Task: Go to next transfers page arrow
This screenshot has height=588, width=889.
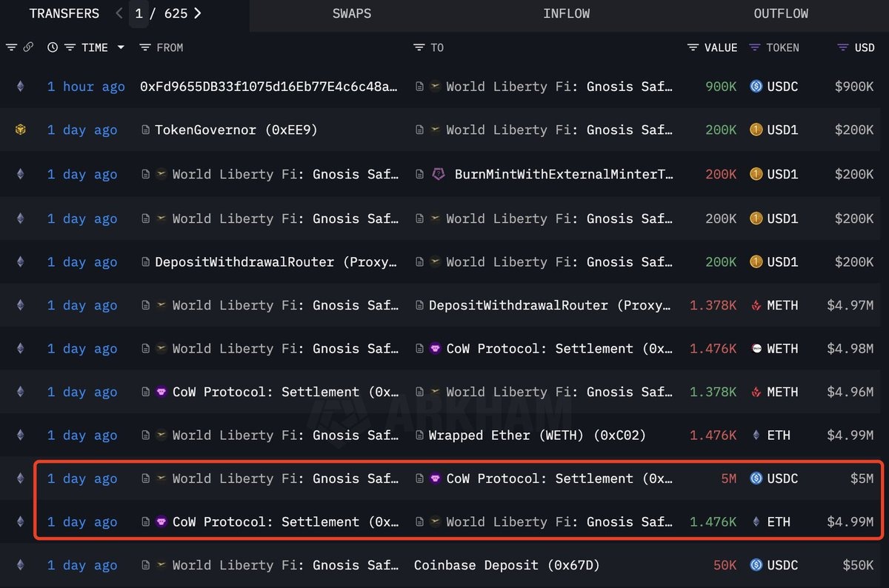Action: coord(198,13)
